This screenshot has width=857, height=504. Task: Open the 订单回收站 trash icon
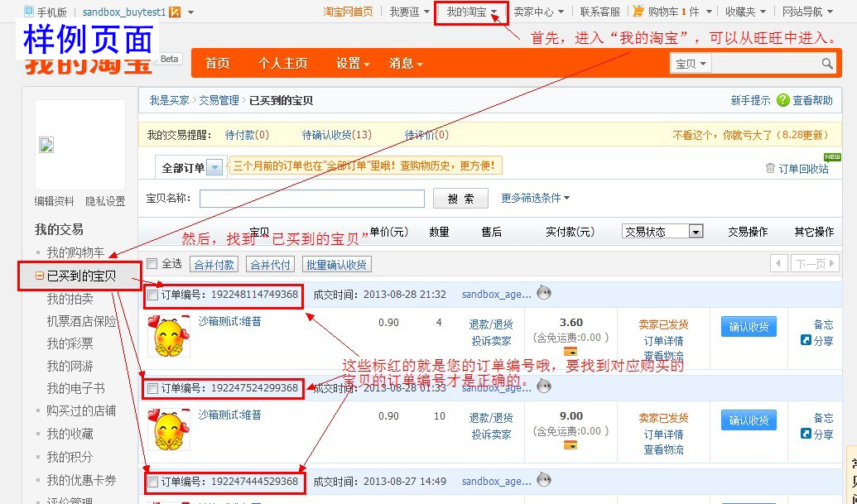772,168
